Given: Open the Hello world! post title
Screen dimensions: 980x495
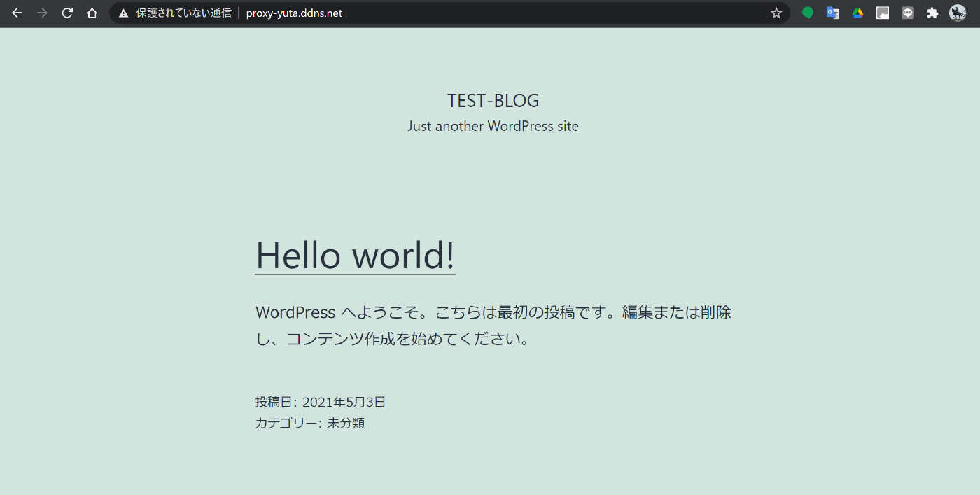Looking at the screenshot, I should pos(356,255).
